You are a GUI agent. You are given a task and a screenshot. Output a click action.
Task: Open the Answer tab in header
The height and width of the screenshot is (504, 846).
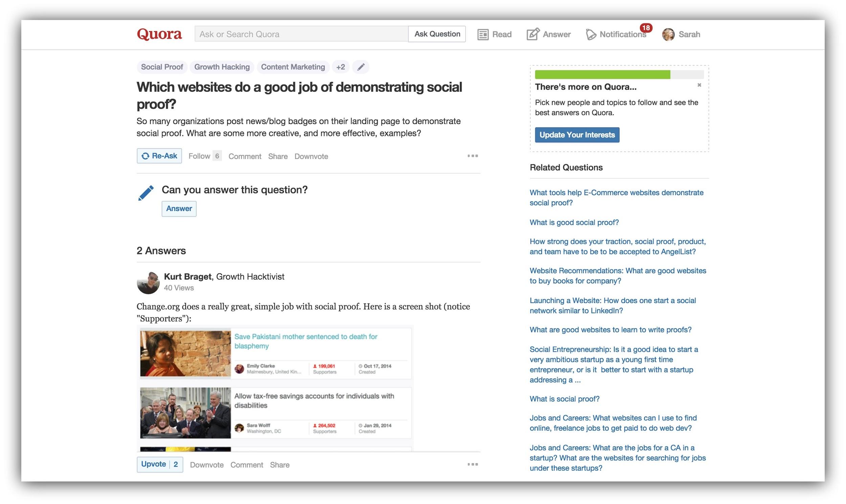[x=549, y=34]
